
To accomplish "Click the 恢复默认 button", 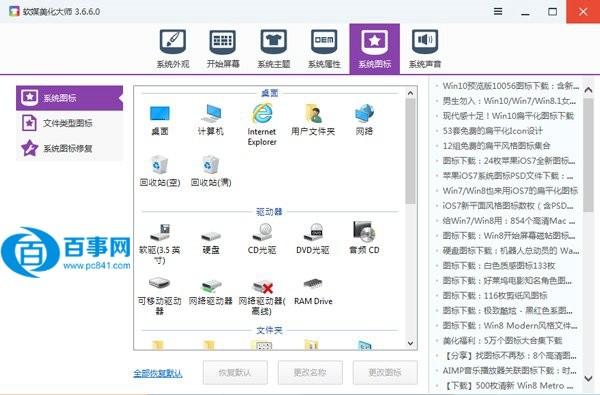I will 235,372.
